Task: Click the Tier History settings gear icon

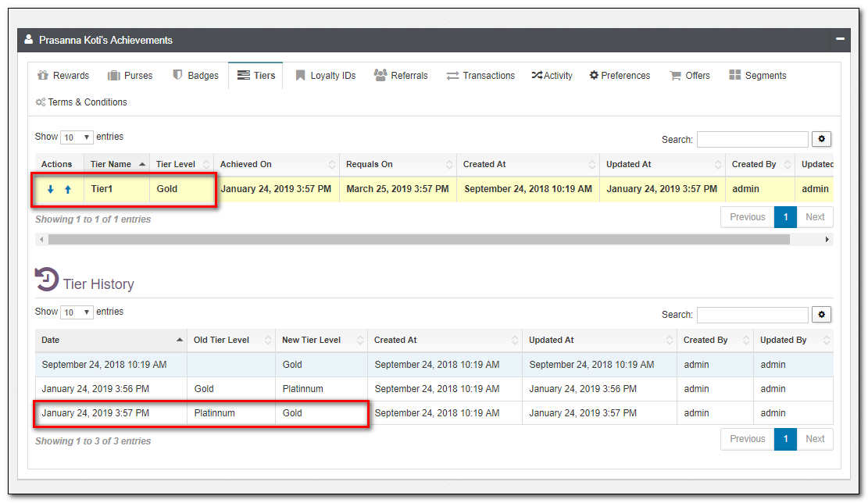Action: point(821,314)
